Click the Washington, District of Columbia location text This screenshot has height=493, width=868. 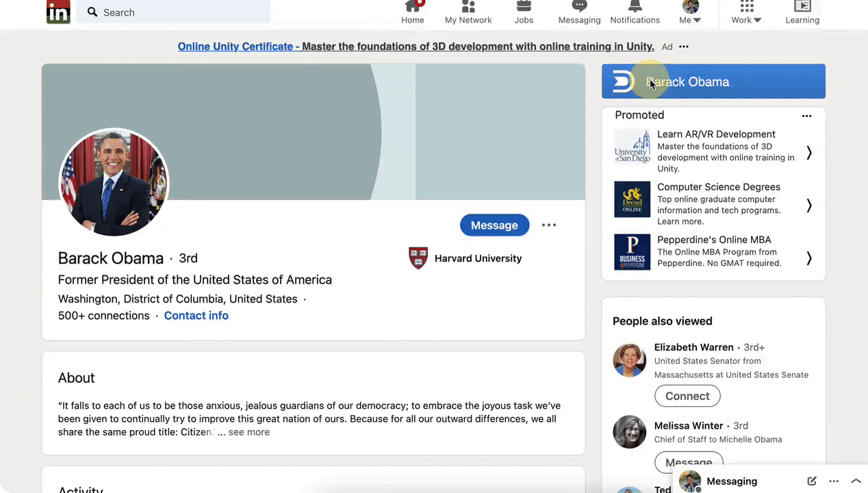click(178, 299)
